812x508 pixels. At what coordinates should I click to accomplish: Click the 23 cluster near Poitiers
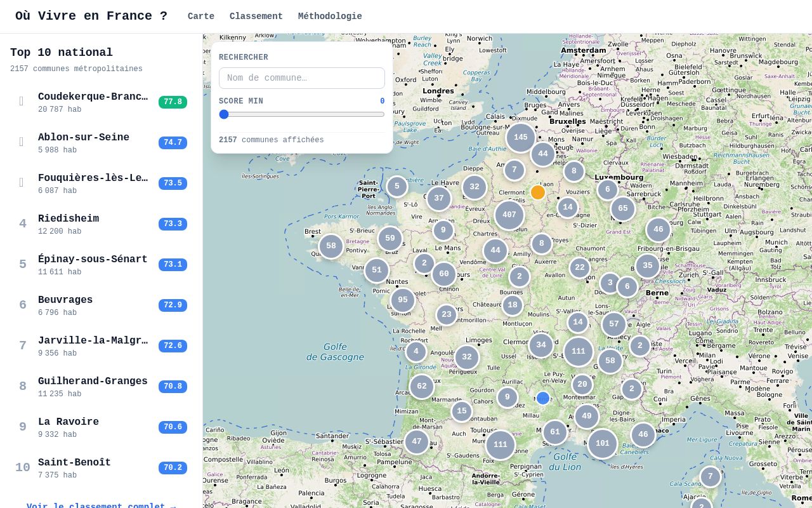pos(447,314)
